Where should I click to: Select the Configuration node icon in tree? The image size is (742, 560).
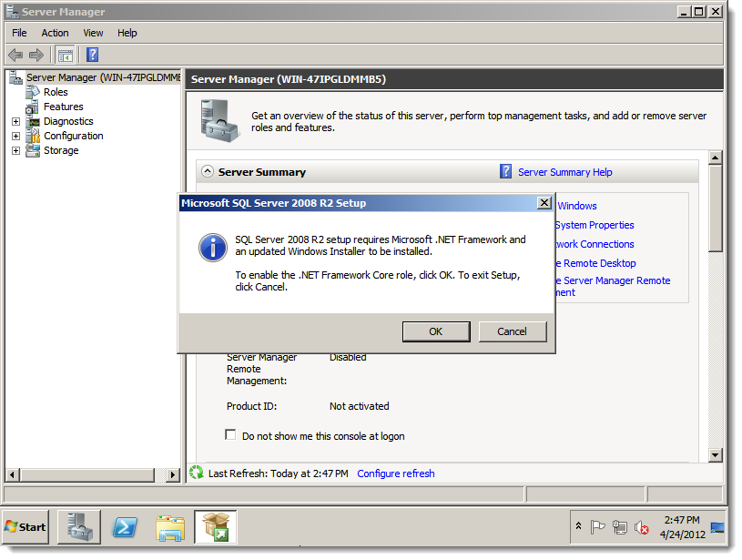click(x=33, y=136)
